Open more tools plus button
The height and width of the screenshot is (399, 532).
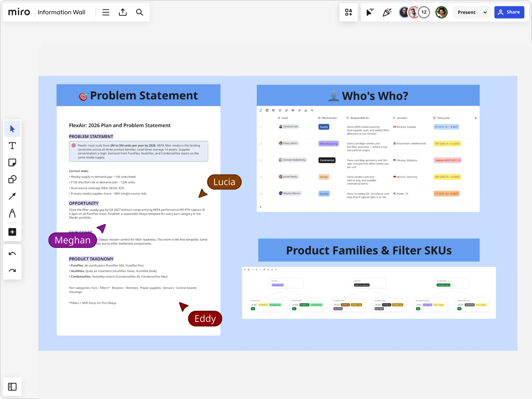tap(12, 232)
